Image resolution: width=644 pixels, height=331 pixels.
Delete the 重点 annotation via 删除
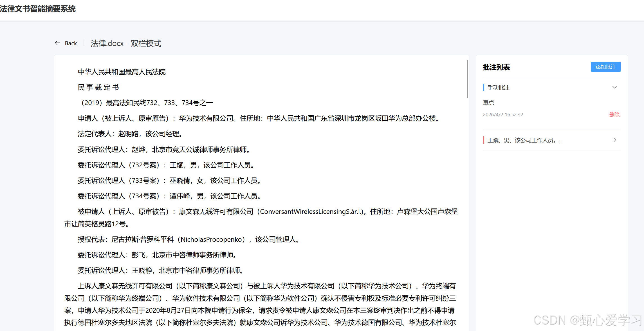coord(614,115)
